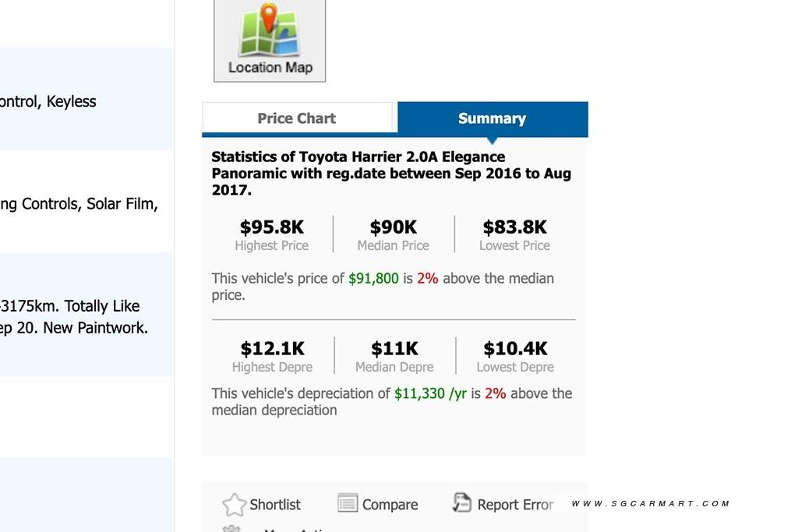Click the $11K Median Depre figure

coord(394,348)
